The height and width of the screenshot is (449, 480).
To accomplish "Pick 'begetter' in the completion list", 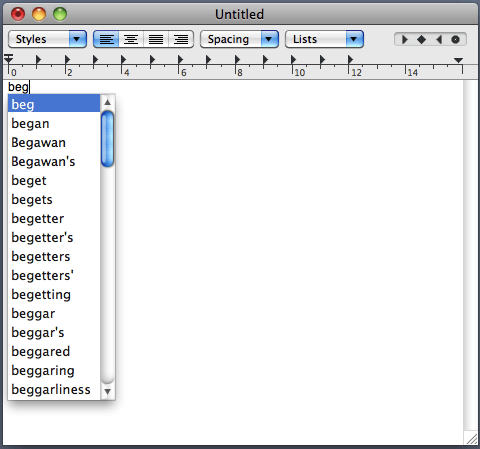I will click(54, 218).
